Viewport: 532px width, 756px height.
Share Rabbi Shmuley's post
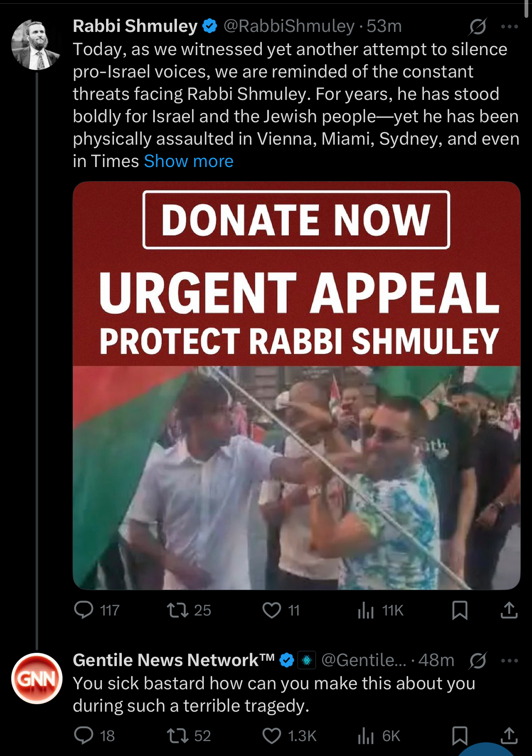coord(509,610)
